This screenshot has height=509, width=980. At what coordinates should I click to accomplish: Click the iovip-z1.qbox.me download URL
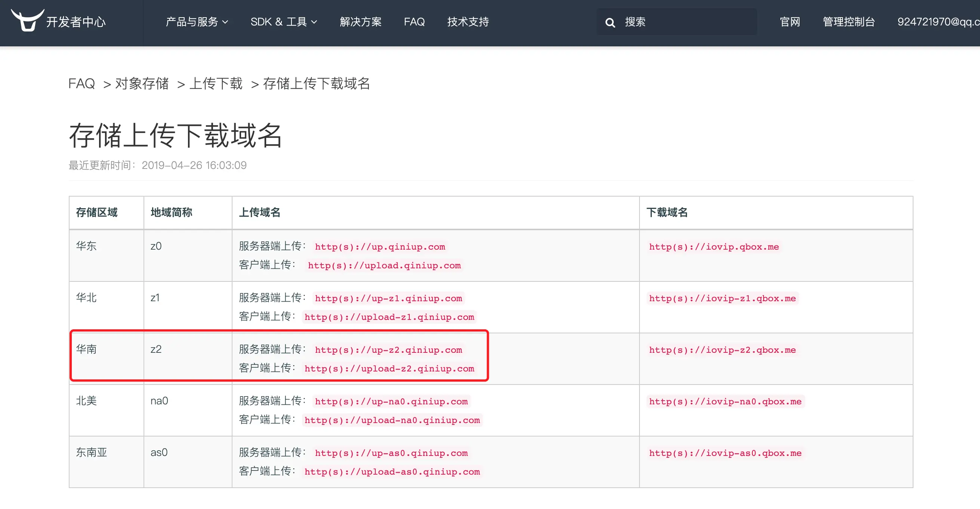722,298
